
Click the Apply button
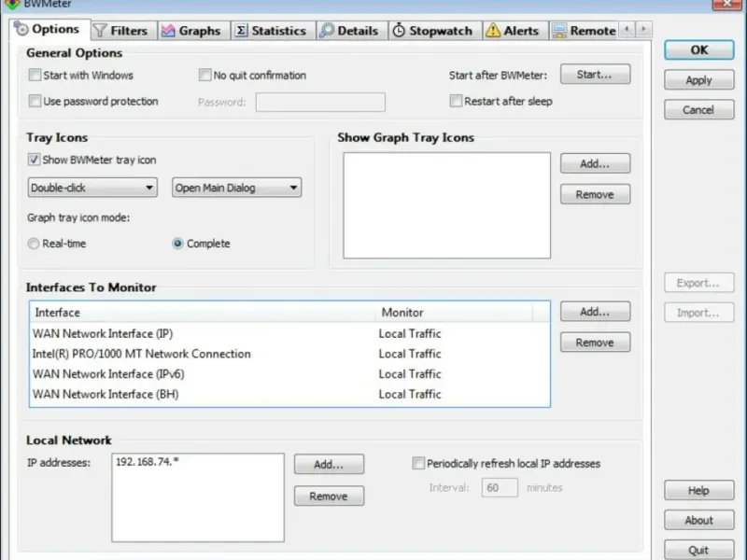[698, 80]
